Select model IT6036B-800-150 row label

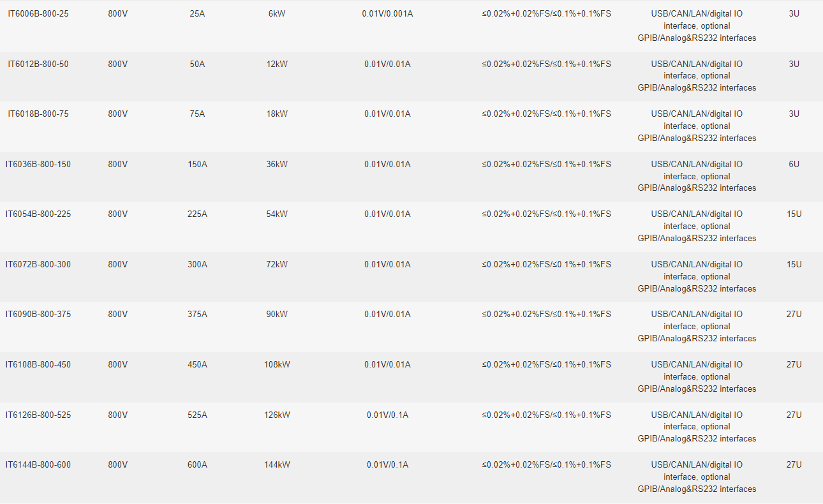[38, 164]
